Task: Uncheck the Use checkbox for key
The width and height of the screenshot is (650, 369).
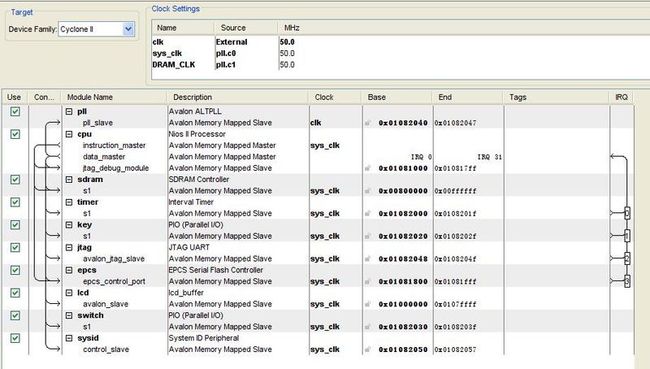Action: [15, 225]
